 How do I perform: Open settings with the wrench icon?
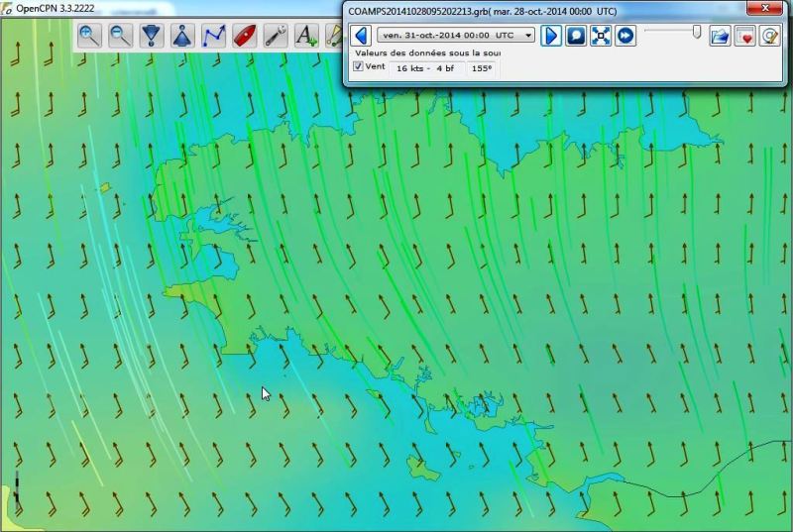[276, 37]
